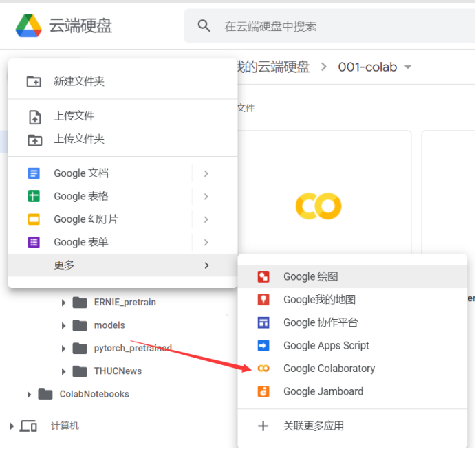This screenshot has width=476, height=449.
Task: Click the pytorch_pretrained folder icon
Action: click(80, 349)
